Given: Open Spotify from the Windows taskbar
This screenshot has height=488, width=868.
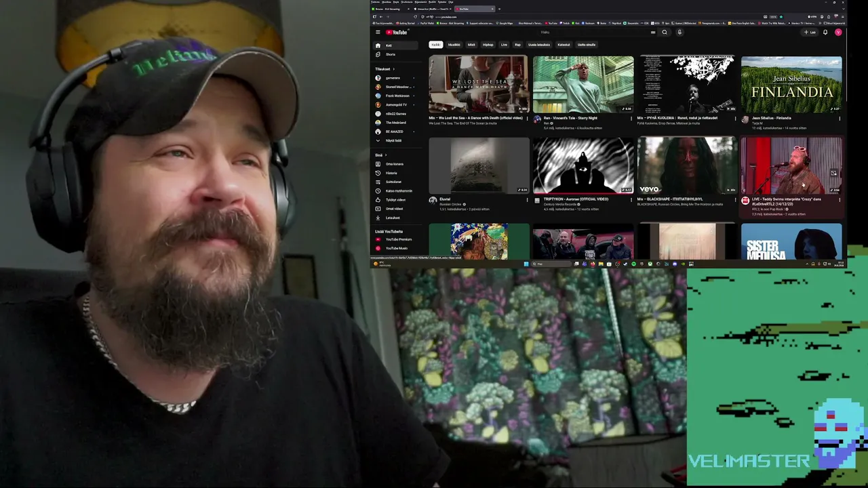Looking at the screenshot, I should [633, 264].
